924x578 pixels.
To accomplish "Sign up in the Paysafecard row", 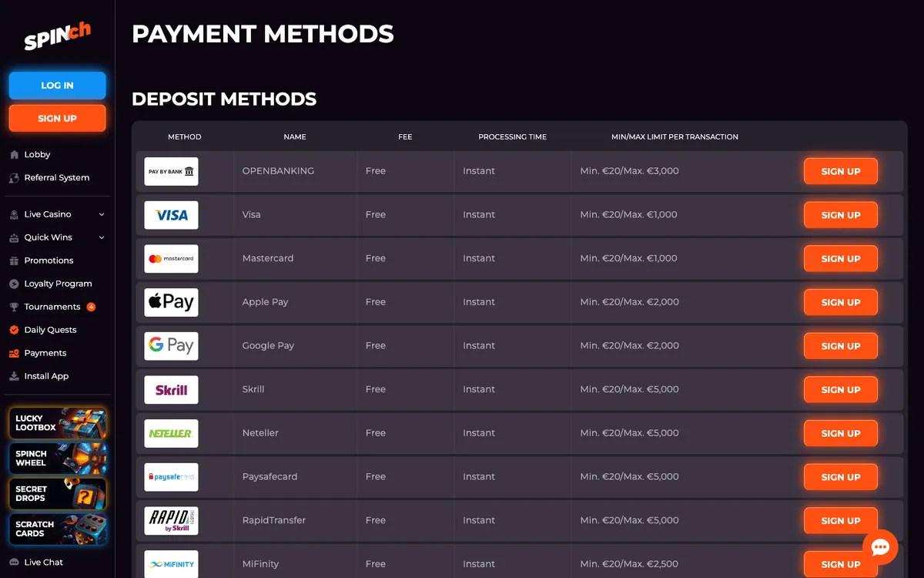I will pyautogui.click(x=841, y=477).
